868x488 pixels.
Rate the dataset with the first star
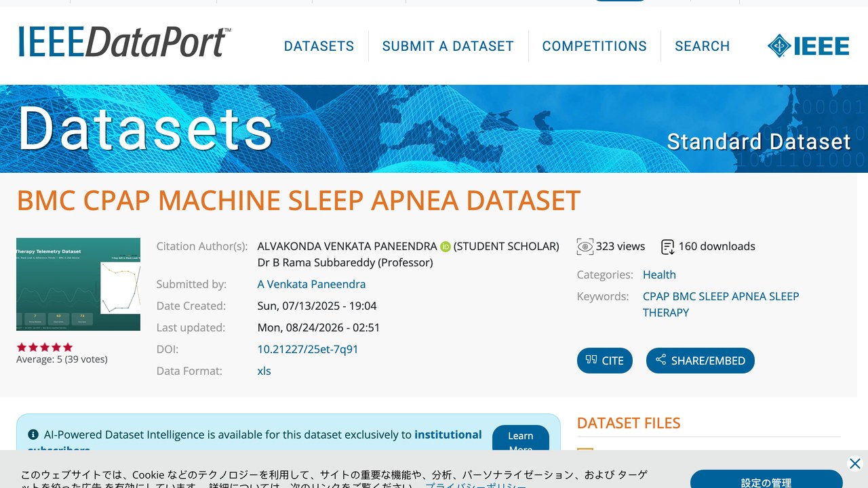coord(22,347)
